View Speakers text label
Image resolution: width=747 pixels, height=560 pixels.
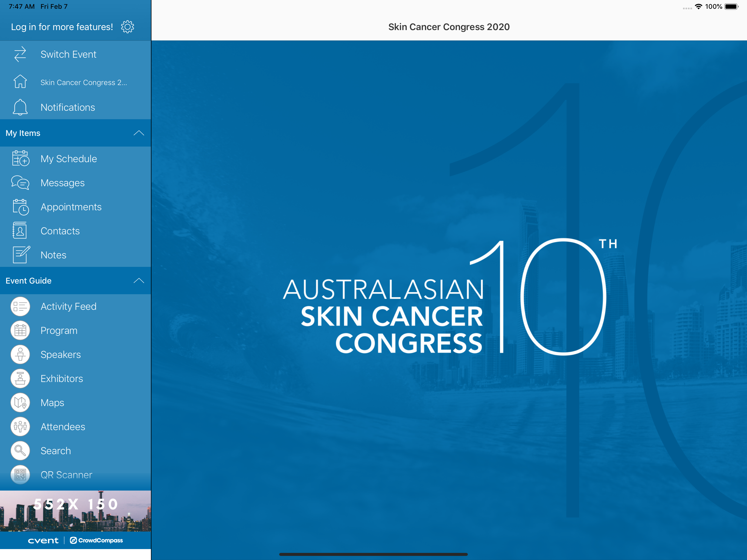coord(60,355)
